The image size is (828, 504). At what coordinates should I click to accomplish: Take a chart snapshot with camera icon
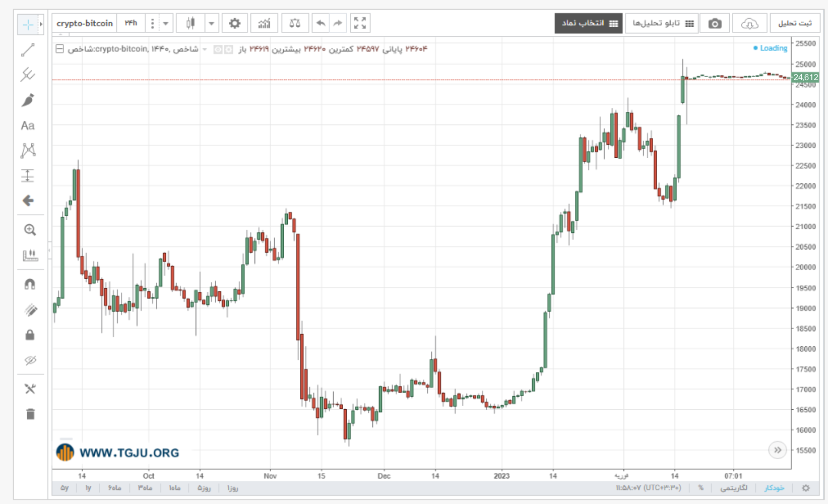pyautogui.click(x=715, y=23)
